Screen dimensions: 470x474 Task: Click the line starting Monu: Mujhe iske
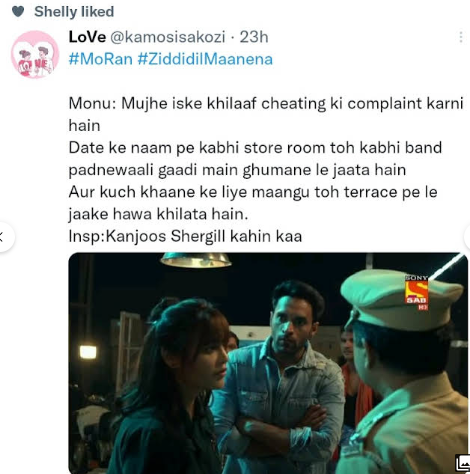pos(266,103)
